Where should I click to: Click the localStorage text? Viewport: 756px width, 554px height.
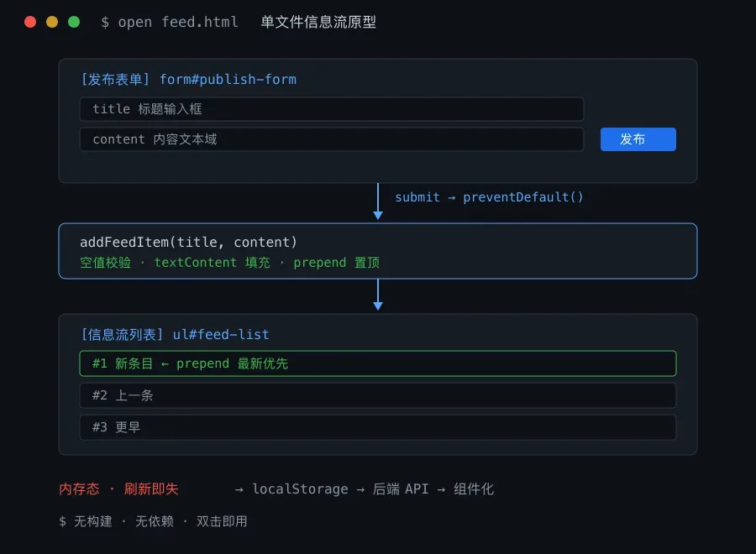coord(301,489)
